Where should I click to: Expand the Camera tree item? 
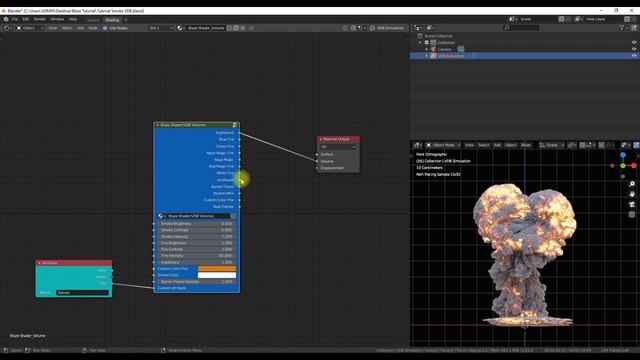coord(427,49)
